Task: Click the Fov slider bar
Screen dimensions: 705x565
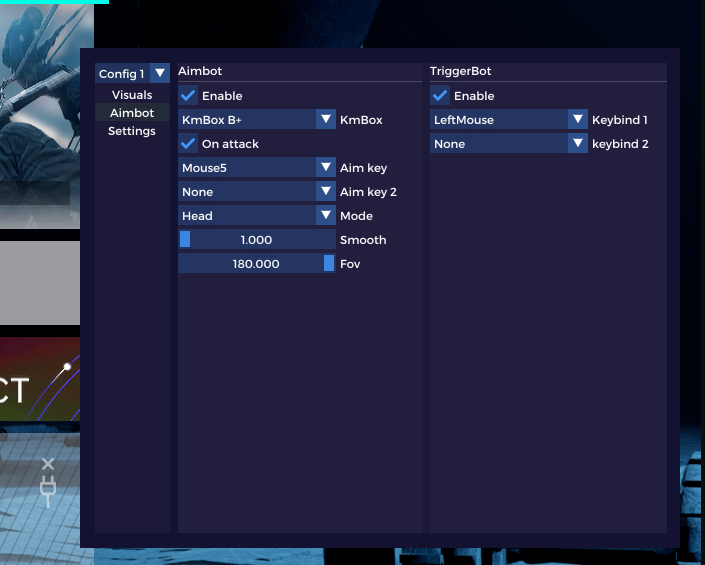Action: [x=257, y=264]
